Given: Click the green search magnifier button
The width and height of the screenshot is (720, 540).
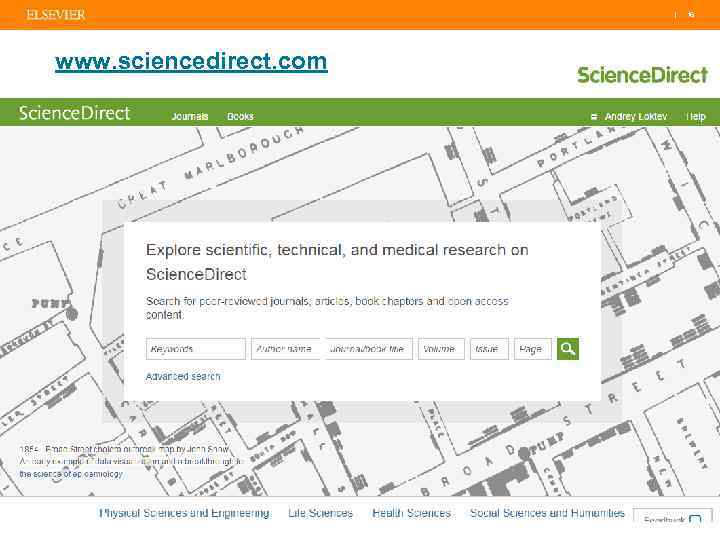Looking at the screenshot, I should tap(568, 349).
